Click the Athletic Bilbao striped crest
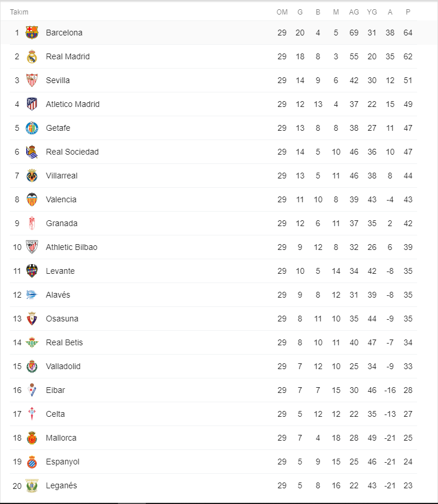 tap(32, 247)
